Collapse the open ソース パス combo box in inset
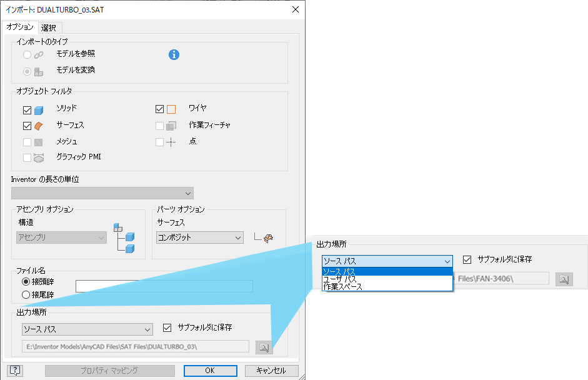Viewport: 588px width, 380px height. [387, 261]
